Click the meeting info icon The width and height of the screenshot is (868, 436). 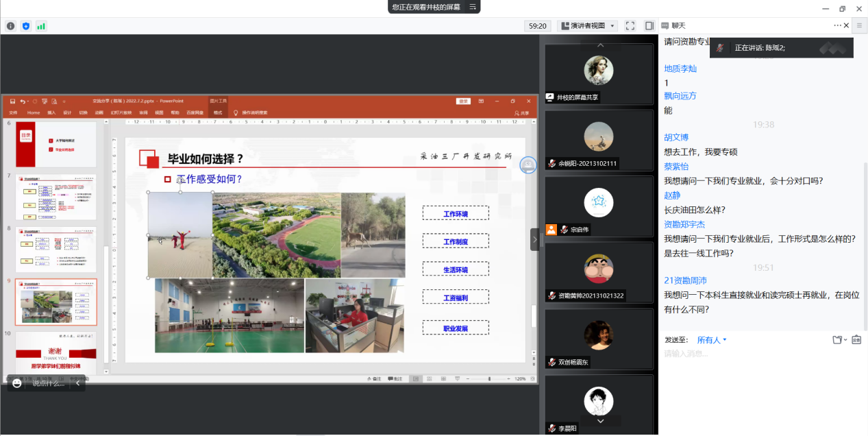10,26
